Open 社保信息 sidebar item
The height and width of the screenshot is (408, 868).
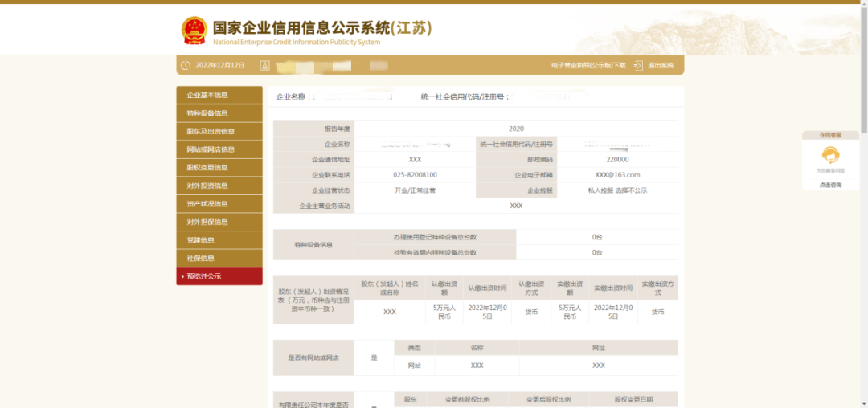[x=219, y=258]
